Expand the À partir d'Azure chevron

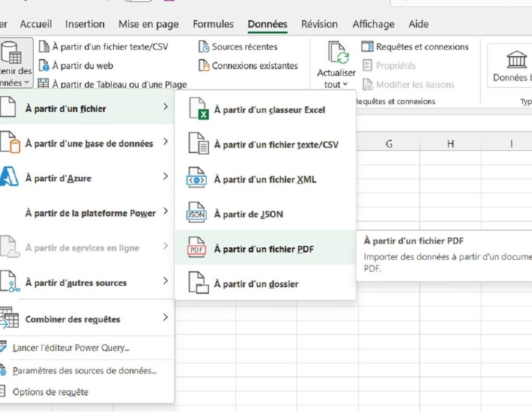pyautogui.click(x=165, y=177)
